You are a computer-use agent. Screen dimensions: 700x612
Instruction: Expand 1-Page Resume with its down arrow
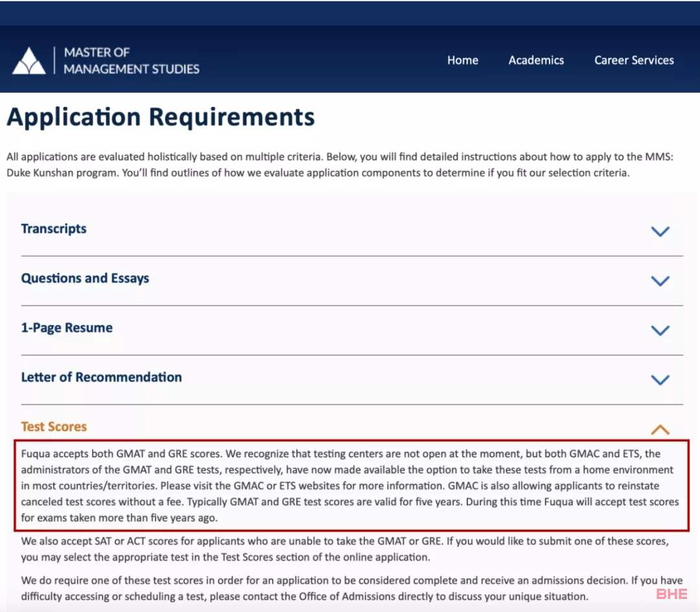point(660,331)
